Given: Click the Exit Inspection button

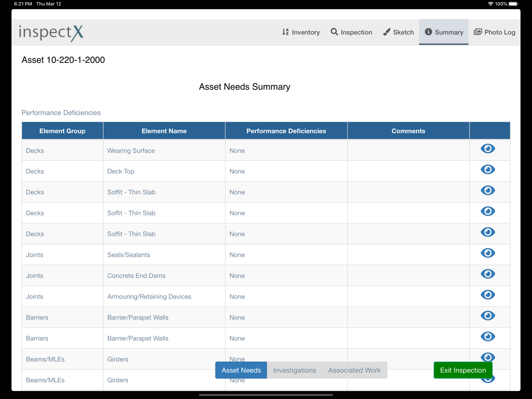Looking at the screenshot, I should tap(463, 370).
